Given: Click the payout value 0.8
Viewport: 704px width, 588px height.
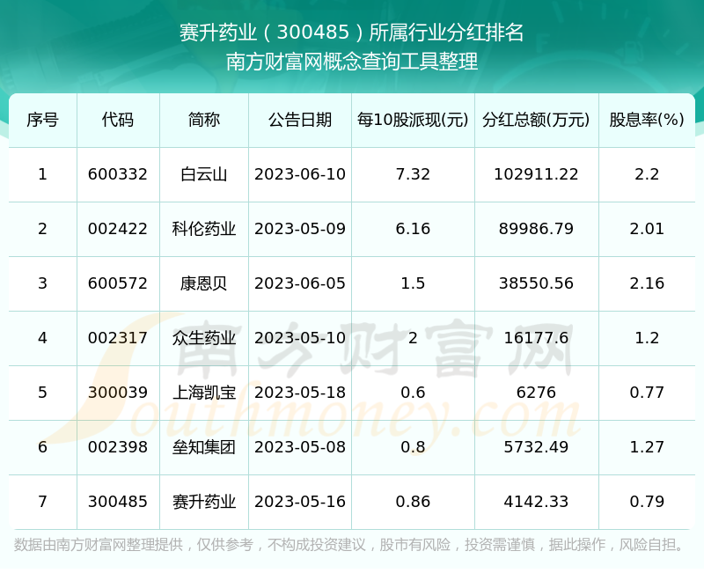Looking at the screenshot, I should [x=413, y=447].
